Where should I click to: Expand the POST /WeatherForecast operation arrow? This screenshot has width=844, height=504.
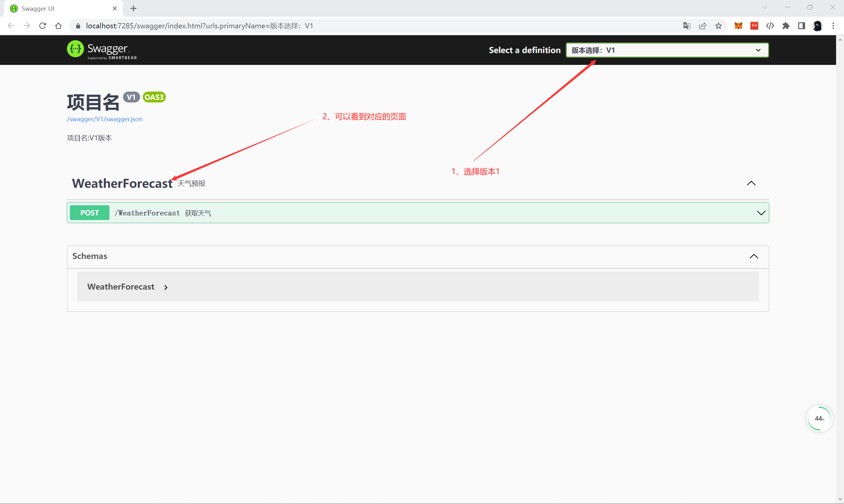point(761,213)
